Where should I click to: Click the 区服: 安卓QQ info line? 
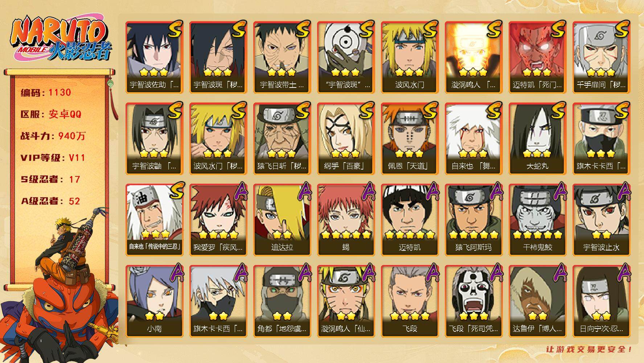[51, 114]
